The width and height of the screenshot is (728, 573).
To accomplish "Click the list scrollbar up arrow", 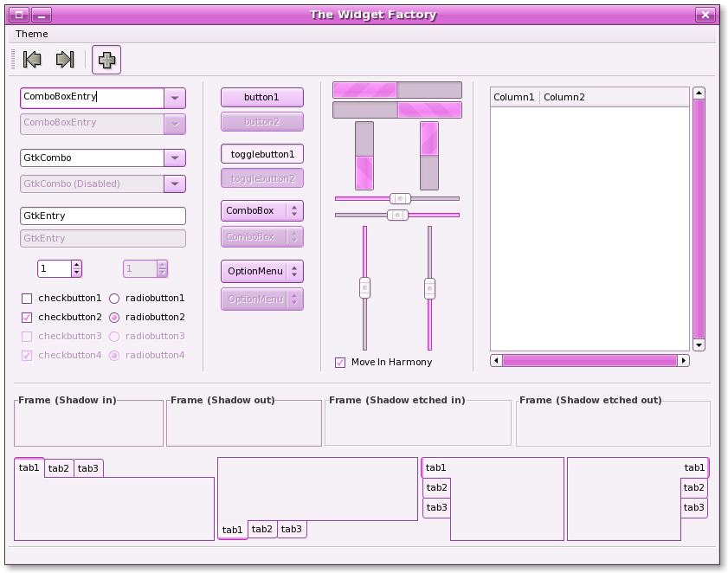I will [x=699, y=93].
